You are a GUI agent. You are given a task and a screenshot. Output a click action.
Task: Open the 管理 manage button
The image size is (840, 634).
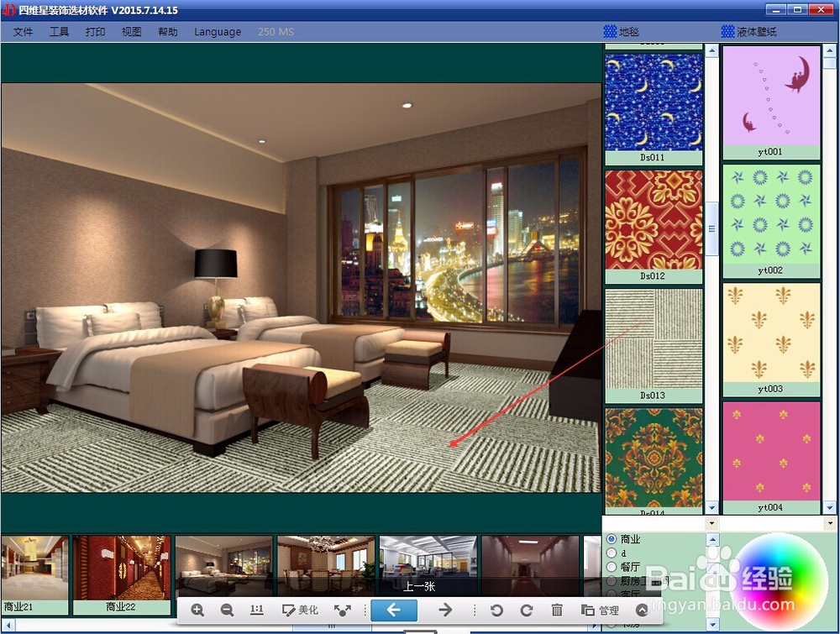coord(600,610)
